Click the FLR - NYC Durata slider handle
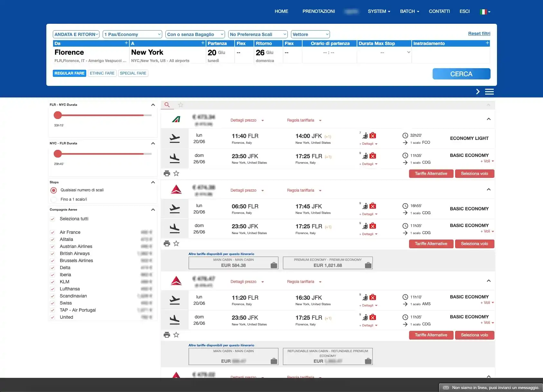 pos(58,115)
